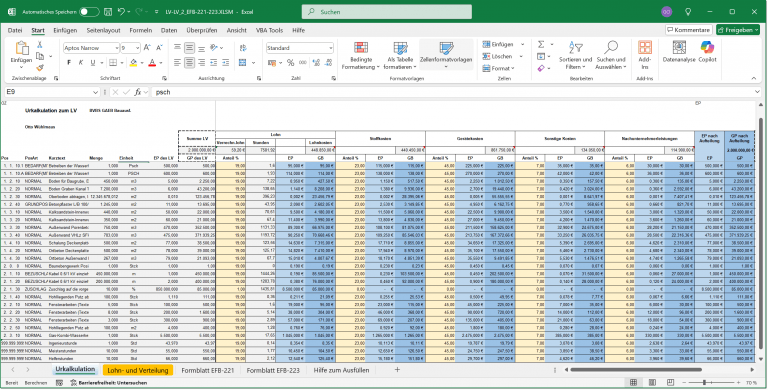This screenshot has height=390, width=768.
Task: Increase the indent
Action: point(226,63)
